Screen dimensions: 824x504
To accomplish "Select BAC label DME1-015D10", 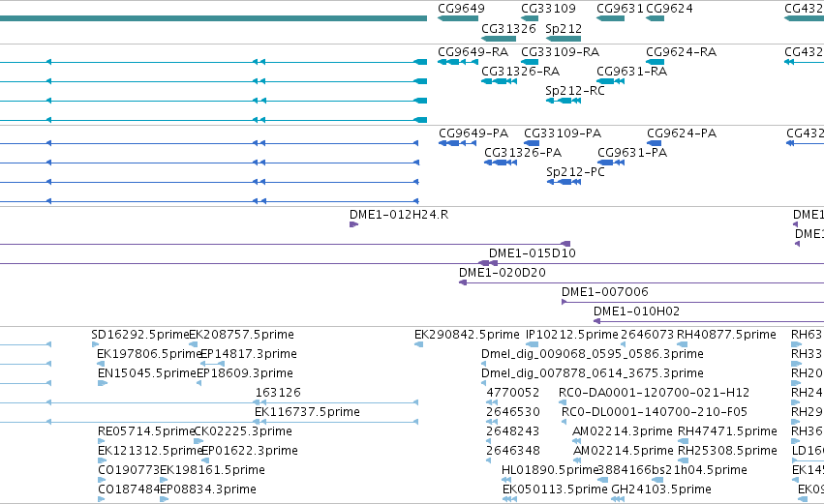I will click(533, 253).
